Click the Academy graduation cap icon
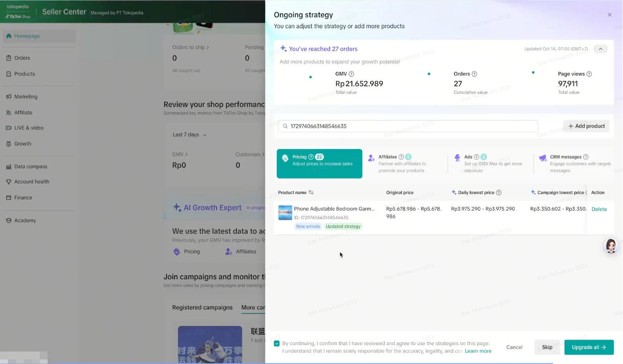 [x=9, y=220]
